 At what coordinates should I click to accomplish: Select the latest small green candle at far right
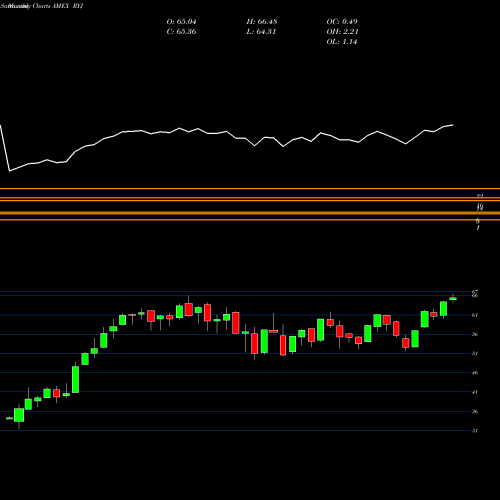(453, 299)
